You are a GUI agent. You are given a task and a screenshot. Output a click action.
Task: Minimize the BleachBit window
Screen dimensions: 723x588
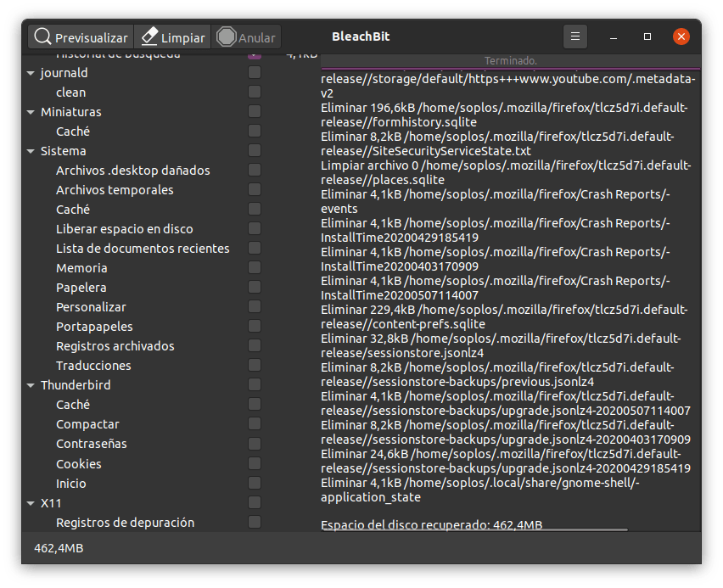pos(614,36)
